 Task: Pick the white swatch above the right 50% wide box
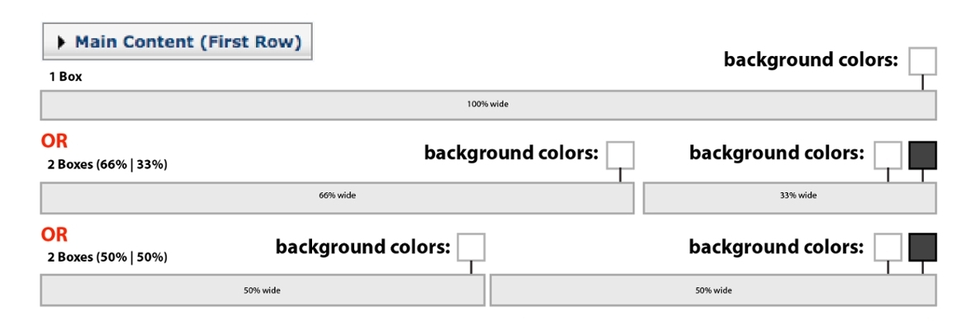pos(888,247)
